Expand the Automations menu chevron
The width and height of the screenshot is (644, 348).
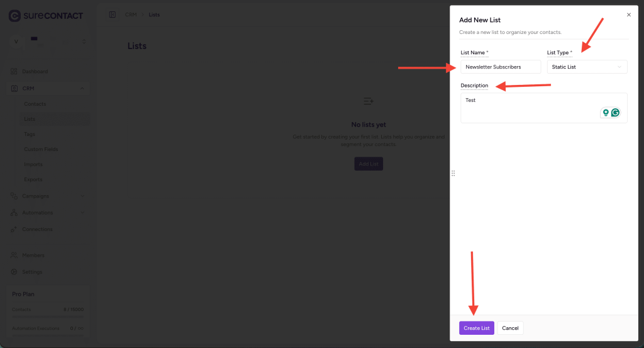(83, 213)
